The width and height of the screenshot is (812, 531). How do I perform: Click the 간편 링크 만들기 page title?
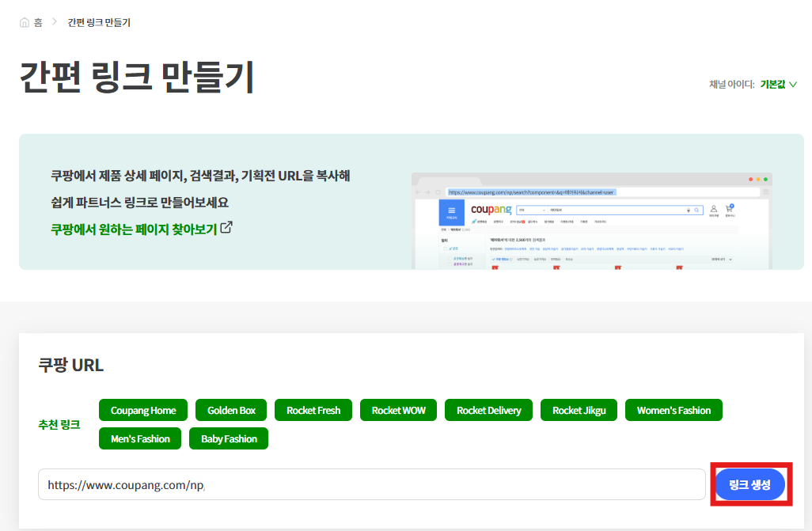[137, 77]
